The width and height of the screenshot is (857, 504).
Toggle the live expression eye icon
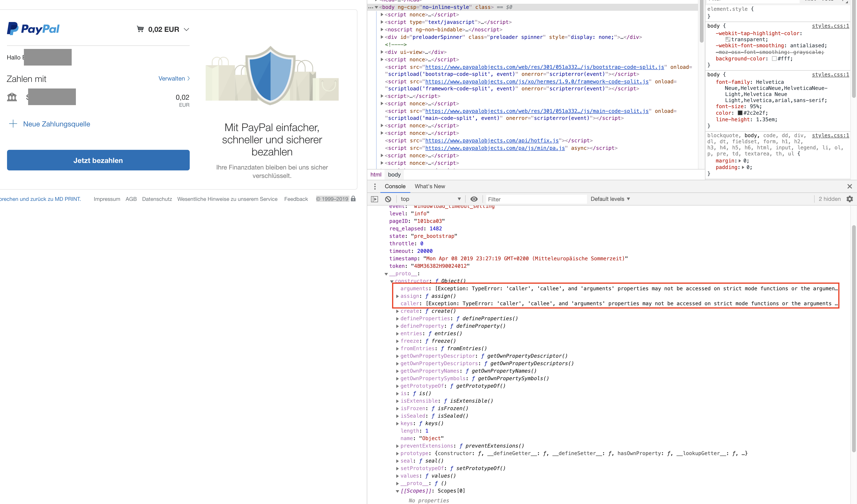click(474, 199)
